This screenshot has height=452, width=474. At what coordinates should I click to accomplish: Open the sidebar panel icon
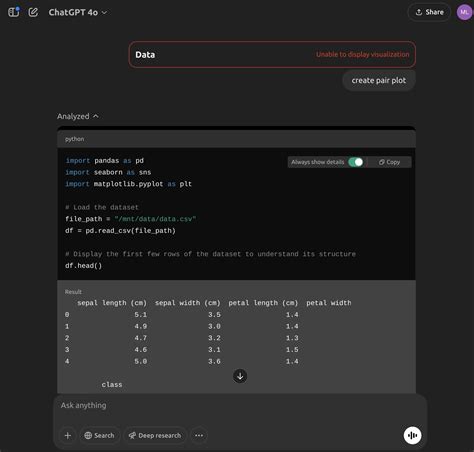point(14,12)
